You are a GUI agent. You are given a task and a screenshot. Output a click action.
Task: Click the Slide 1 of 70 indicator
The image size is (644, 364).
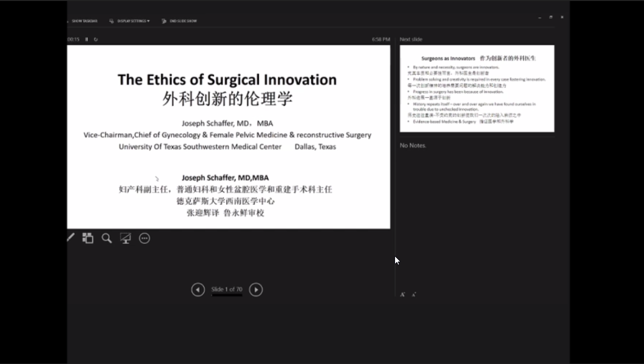tap(227, 289)
